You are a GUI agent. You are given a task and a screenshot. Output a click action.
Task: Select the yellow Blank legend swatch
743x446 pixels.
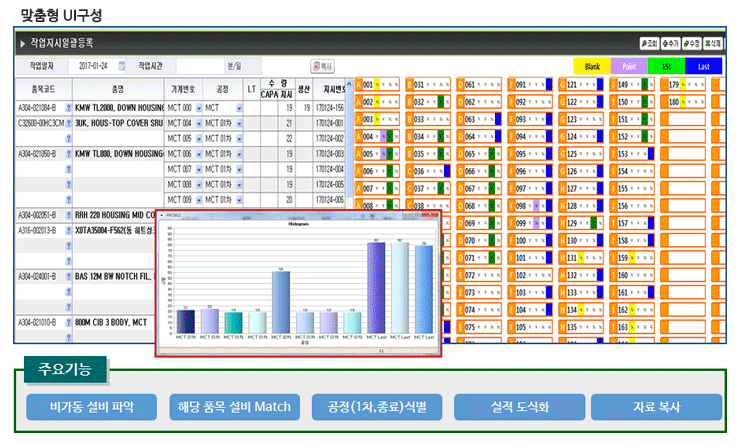click(592, 66)
